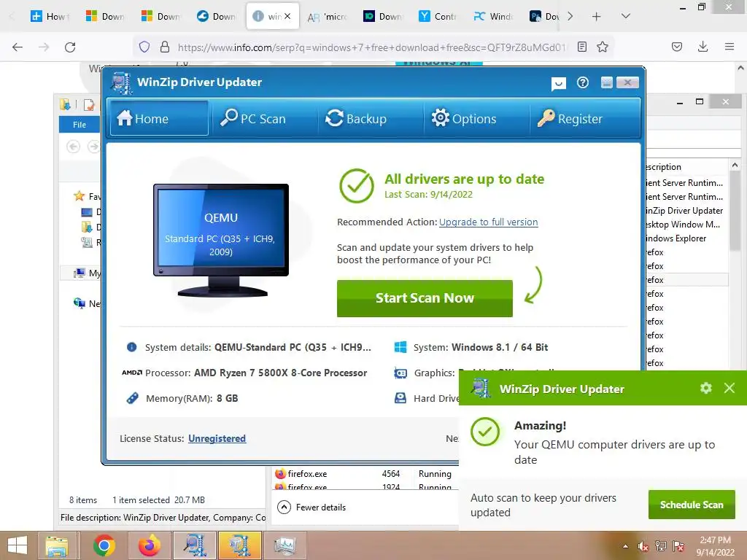Click Unregistered license status link
The width and height of the screenshot is (747, 560).
point(217,438)
